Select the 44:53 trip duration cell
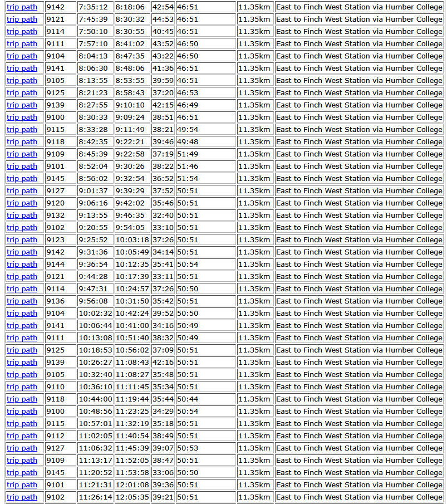Screen dimensions: 447x504 163,19
